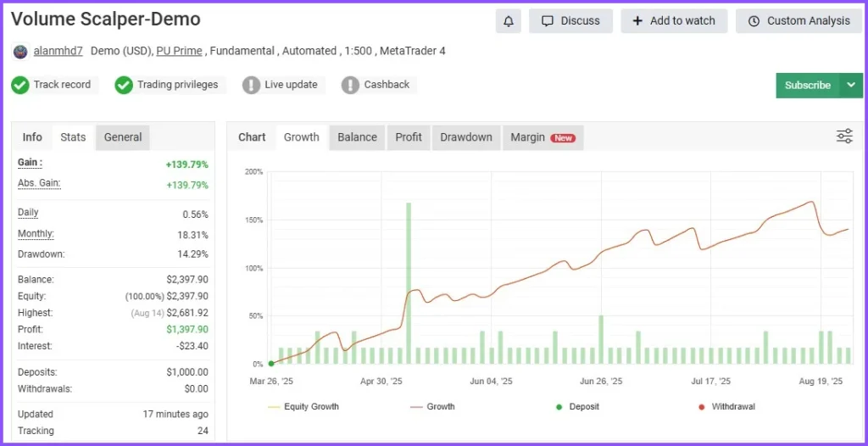Click the Live update warning icon

click(251, 86)
